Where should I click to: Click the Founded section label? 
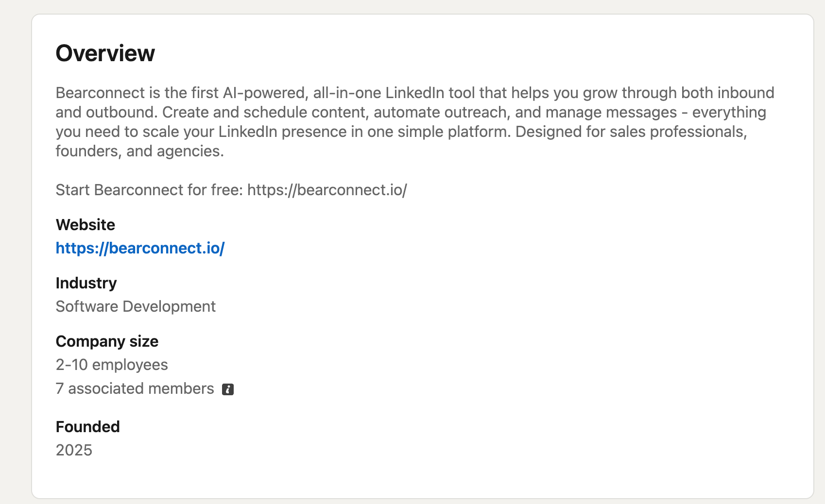click(87, 427)
